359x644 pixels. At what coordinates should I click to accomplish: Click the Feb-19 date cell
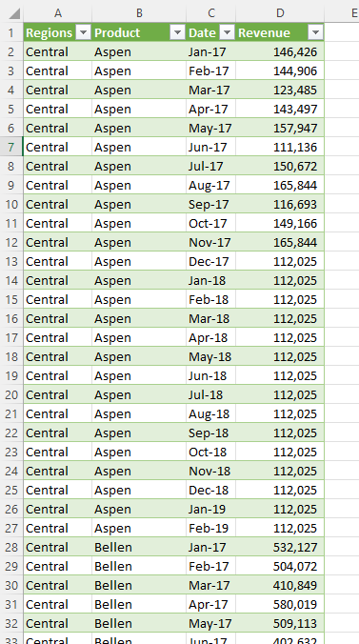coord(210,528)
